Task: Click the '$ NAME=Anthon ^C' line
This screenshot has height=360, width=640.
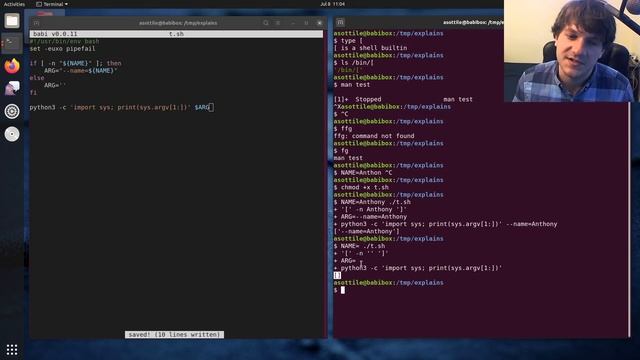Action: [x=363, y=173]
